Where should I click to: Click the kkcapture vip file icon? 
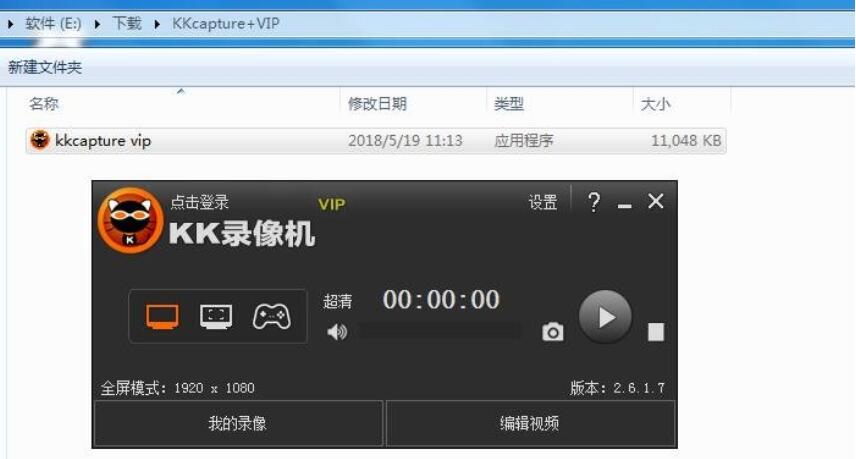tap(40, 140)
